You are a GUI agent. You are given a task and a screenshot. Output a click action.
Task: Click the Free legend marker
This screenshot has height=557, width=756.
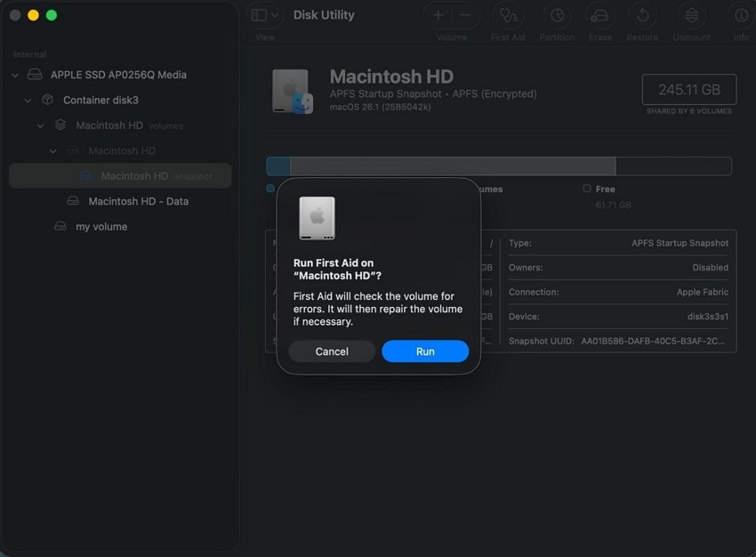click(x=587, y=189)
